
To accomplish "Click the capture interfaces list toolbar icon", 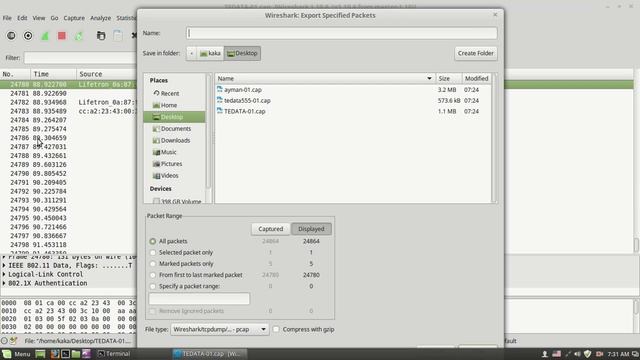I will tap(11, 36).
